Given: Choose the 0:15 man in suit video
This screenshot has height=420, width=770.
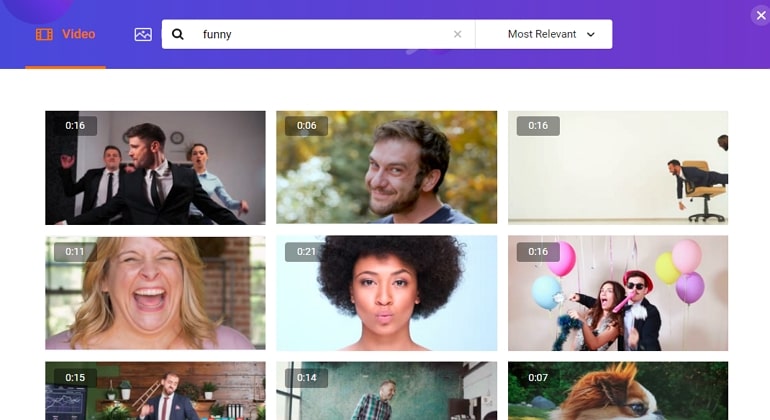Looking at the screenshot, I should point(155,391).
